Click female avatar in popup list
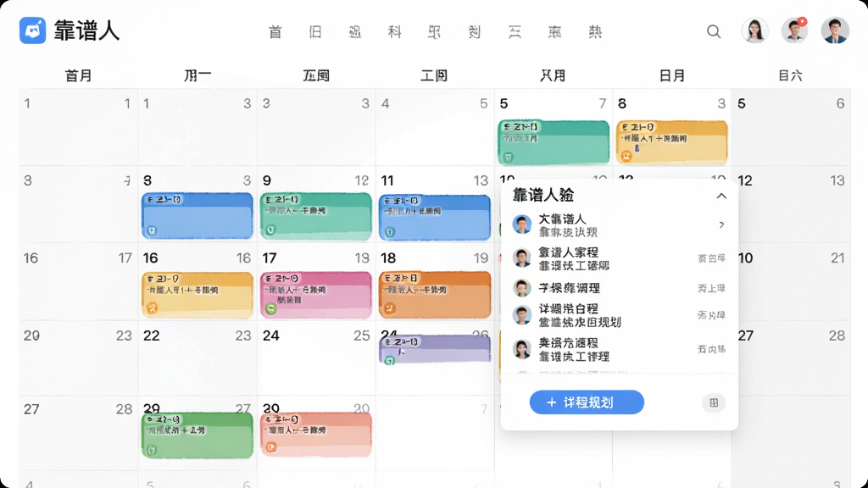 521,349
